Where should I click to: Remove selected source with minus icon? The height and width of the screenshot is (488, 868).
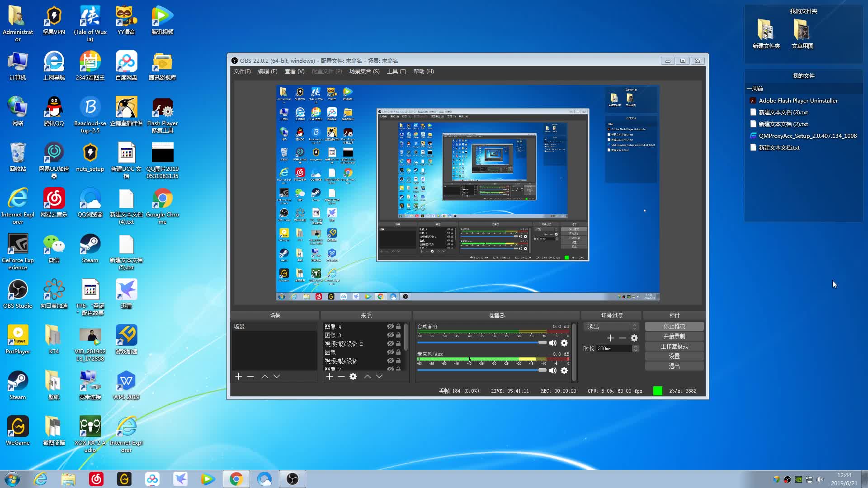pyautogui.click(x=341, y=376)
